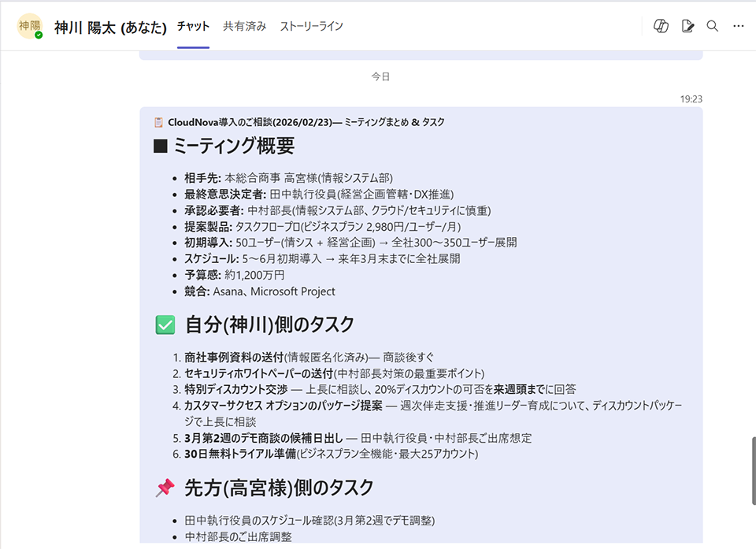
Task: Open search in chat icon
Action: 713,26
